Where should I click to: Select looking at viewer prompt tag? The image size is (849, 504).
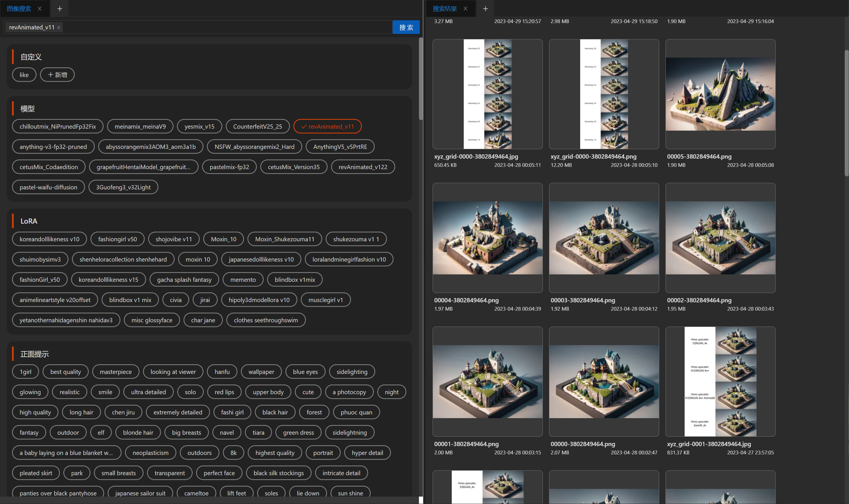click(173, 372)
